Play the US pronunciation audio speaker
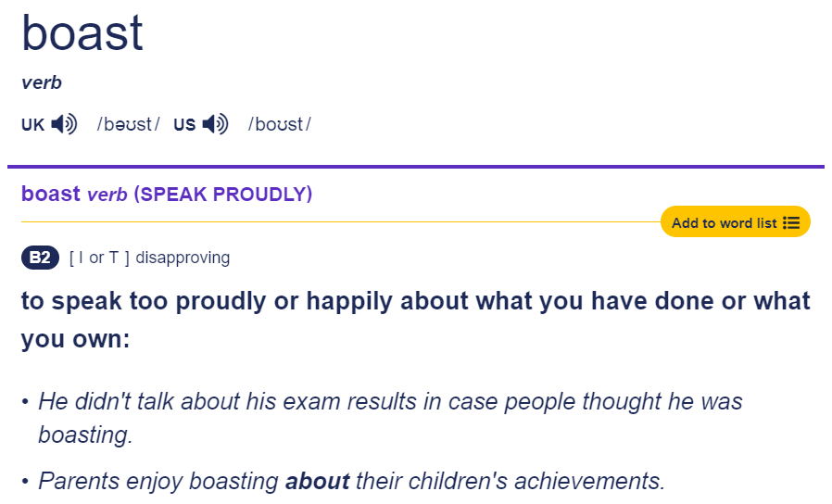This screenshot has width=832, height=504. coord(216,124)
